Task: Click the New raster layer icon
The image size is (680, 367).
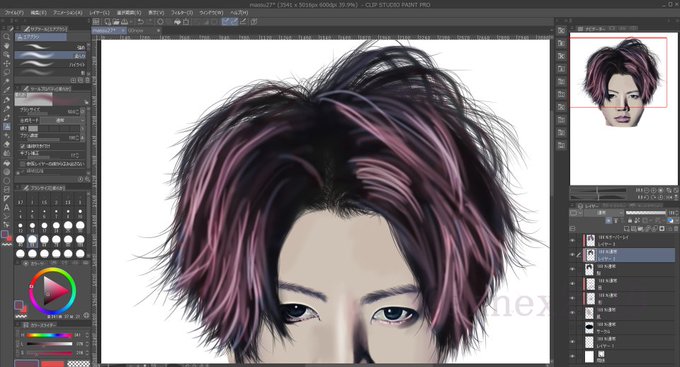Action: 628,229
